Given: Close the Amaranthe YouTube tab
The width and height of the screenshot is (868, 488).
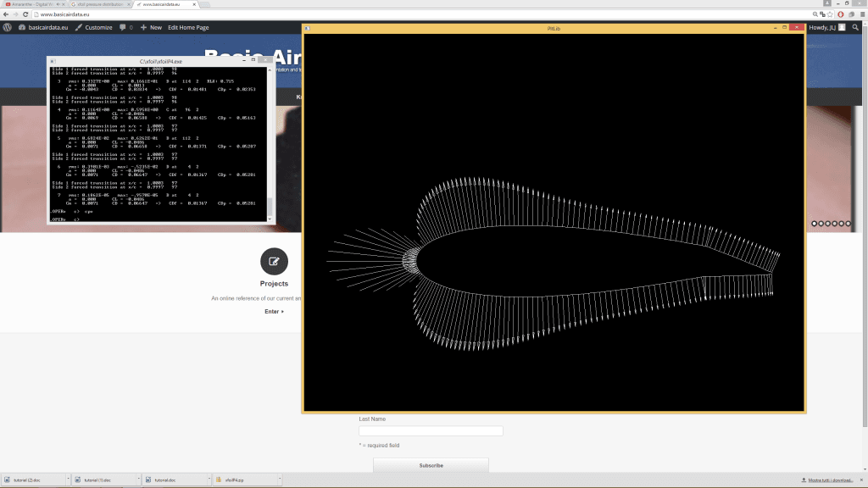Looking at the screenshot, I should pyautogui.click(x=63, y=4).
